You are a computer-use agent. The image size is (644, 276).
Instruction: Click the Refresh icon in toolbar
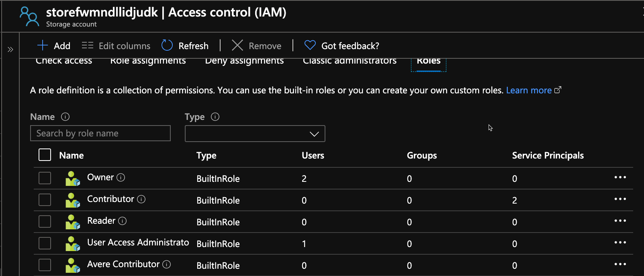(167, 45)
